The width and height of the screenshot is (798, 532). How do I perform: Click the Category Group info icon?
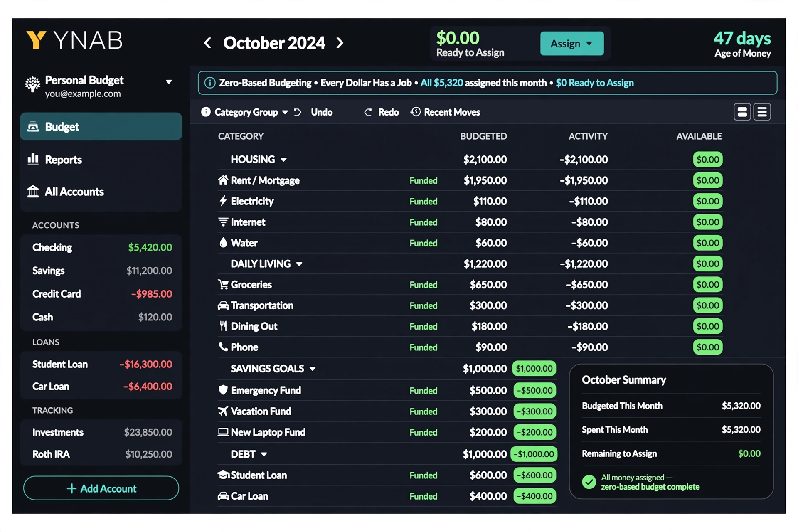pos(206,112)
